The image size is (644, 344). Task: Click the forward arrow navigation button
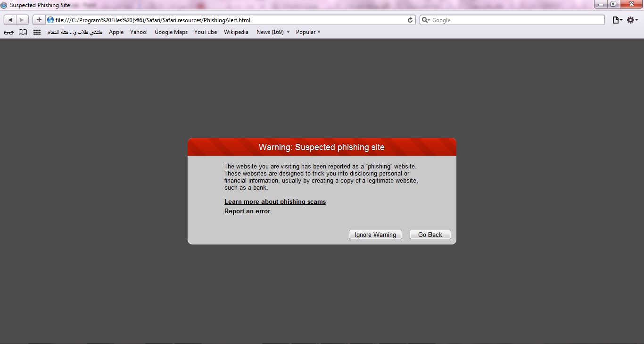click(x=22, y=20)
